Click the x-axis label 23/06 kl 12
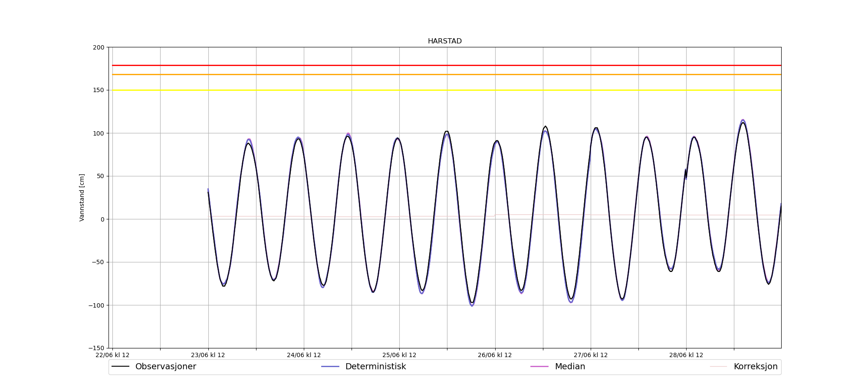This screenshot has height=391, width=868. [x=208, y=355]
